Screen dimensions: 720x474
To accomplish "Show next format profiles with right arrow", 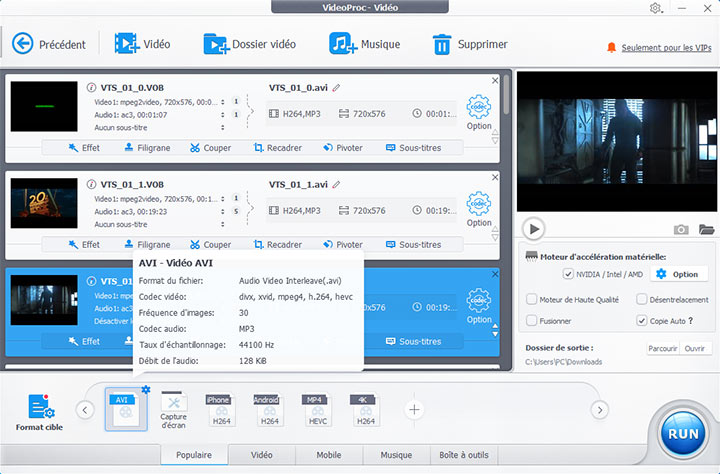I will point(600,410).
